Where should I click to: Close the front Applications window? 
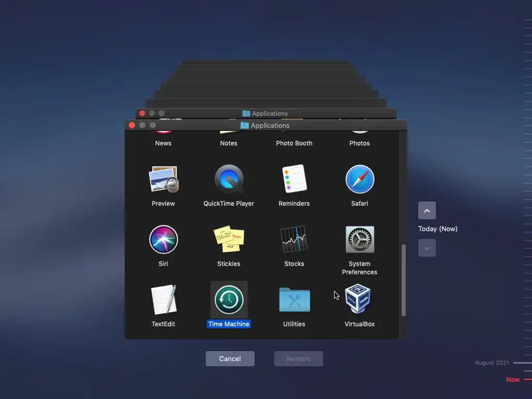pyautogui.click(x=132, y=125)
